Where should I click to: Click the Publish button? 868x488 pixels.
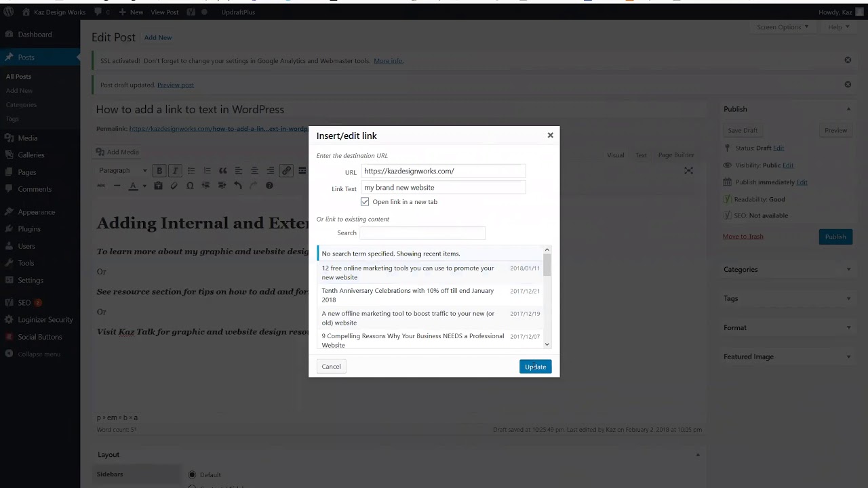tap(835, 237)
